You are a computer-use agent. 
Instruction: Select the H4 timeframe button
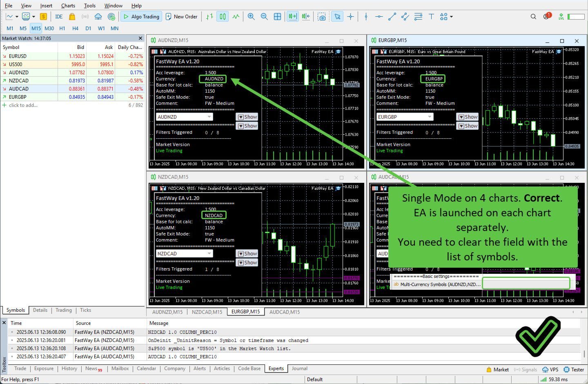pos(75,29)
